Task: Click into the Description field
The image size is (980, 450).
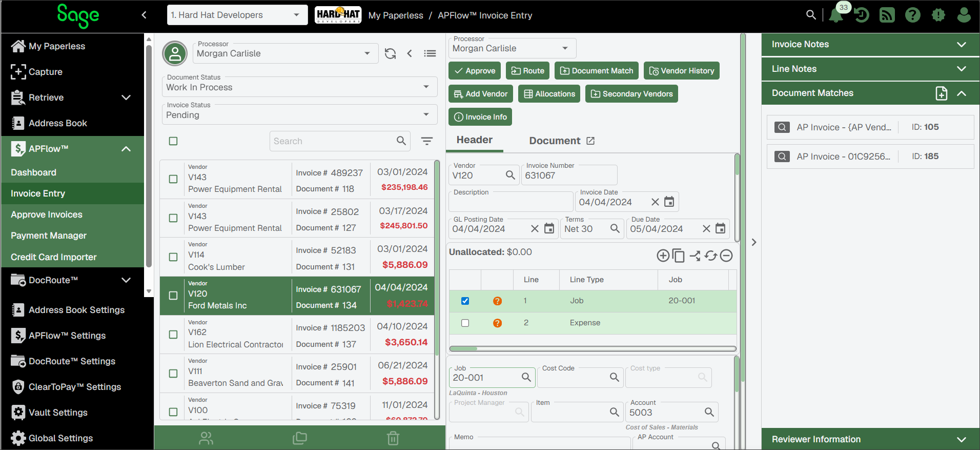Action: (x=511, y=201)
